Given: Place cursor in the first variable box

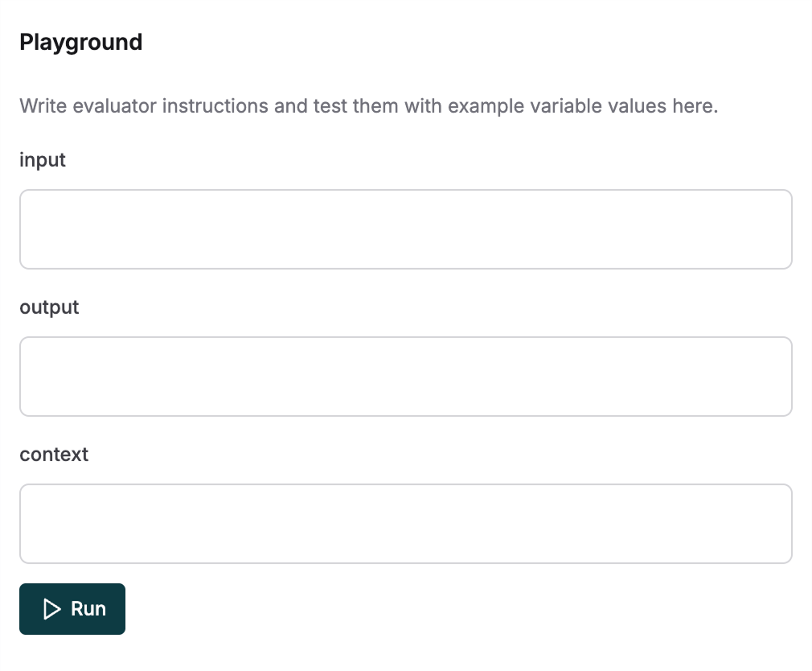Looking at the screenshot, I should coord(405,228).
